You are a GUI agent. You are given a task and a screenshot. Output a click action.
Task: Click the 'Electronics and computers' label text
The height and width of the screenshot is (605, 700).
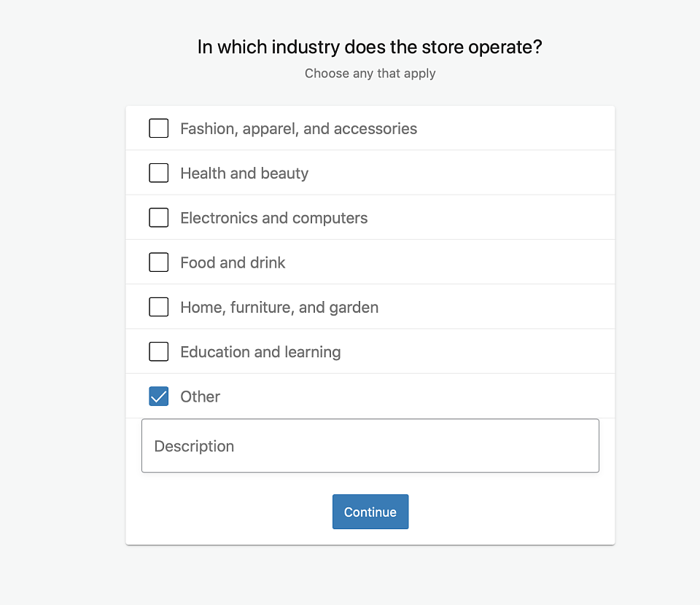273,218
